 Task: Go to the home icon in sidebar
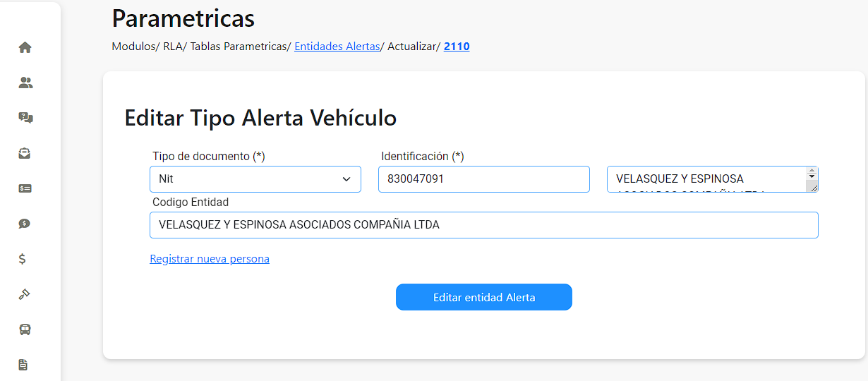(x=25, y=47)
